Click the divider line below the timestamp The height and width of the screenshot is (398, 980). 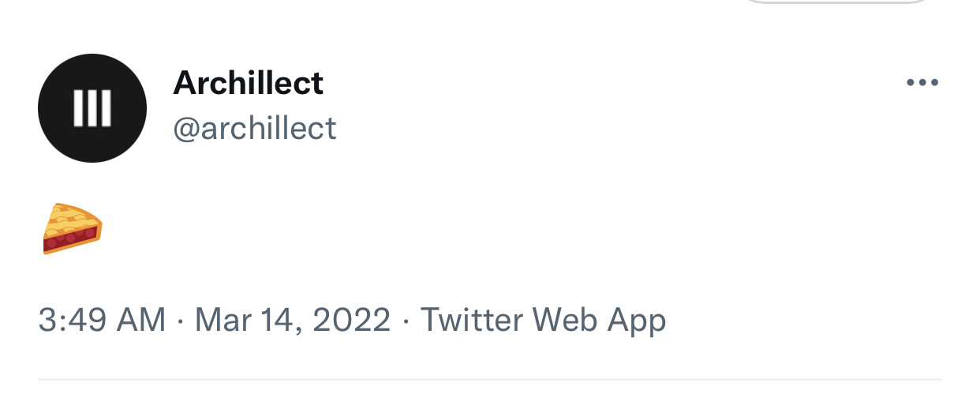[x=489, y=380]
